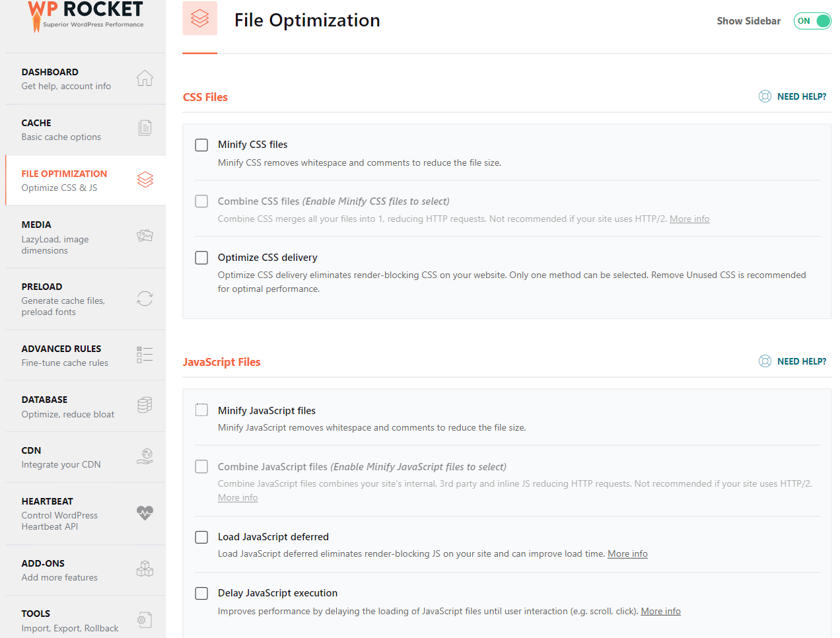This screenshot has width=840, height=638.
Task: Click the lifebuoy icon beside JavaScript Files help
Action: click(x=765, y=361)
